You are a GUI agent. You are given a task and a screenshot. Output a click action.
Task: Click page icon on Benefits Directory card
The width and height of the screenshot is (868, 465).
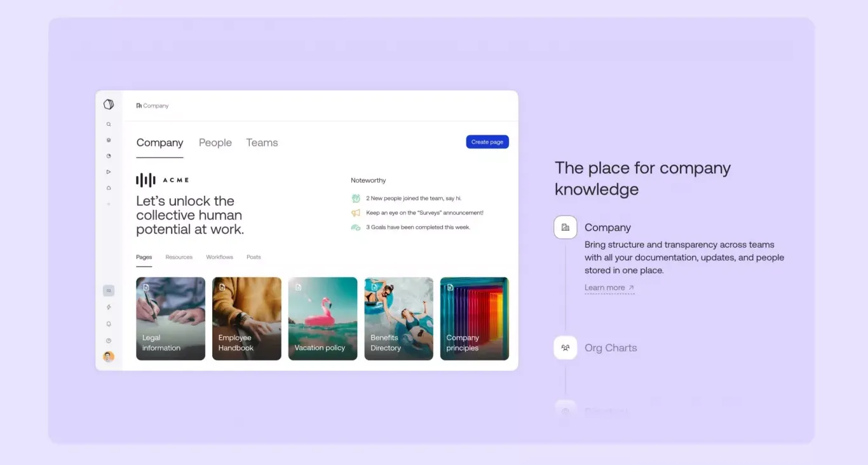(374, 287)
